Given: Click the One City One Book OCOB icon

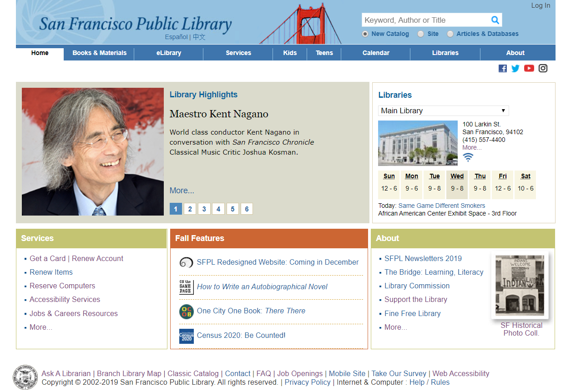Looking at the screenshot, I should 186,312.
